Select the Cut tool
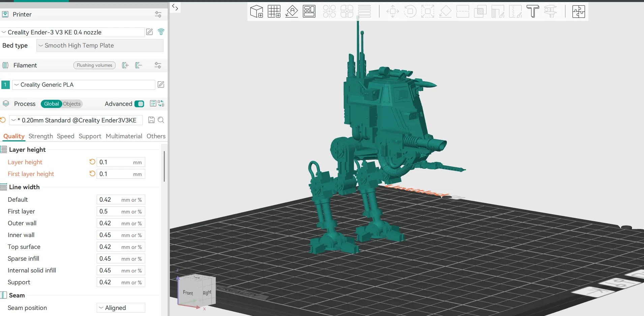The image size is (644, 316). [463, 11]
